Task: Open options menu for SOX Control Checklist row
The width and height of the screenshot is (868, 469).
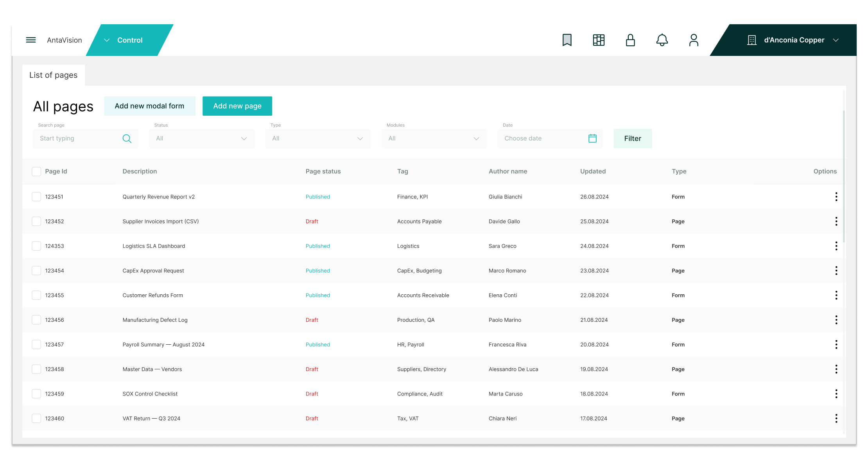Action: 836,394
